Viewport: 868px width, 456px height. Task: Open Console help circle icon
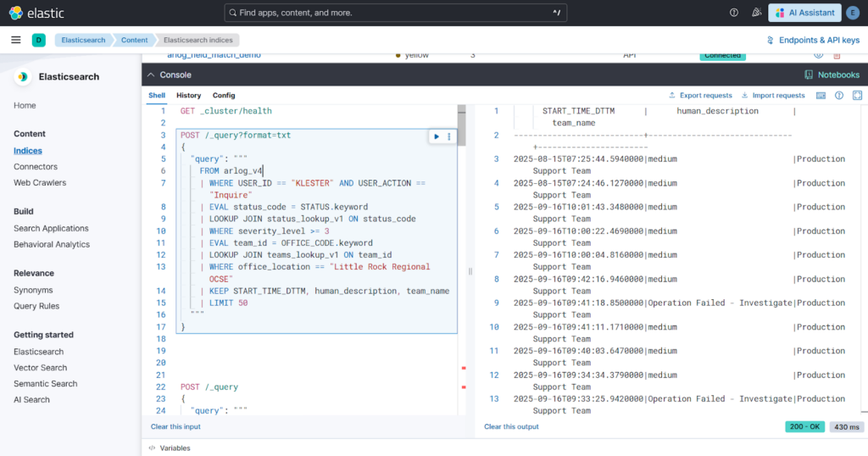point(839,96)
